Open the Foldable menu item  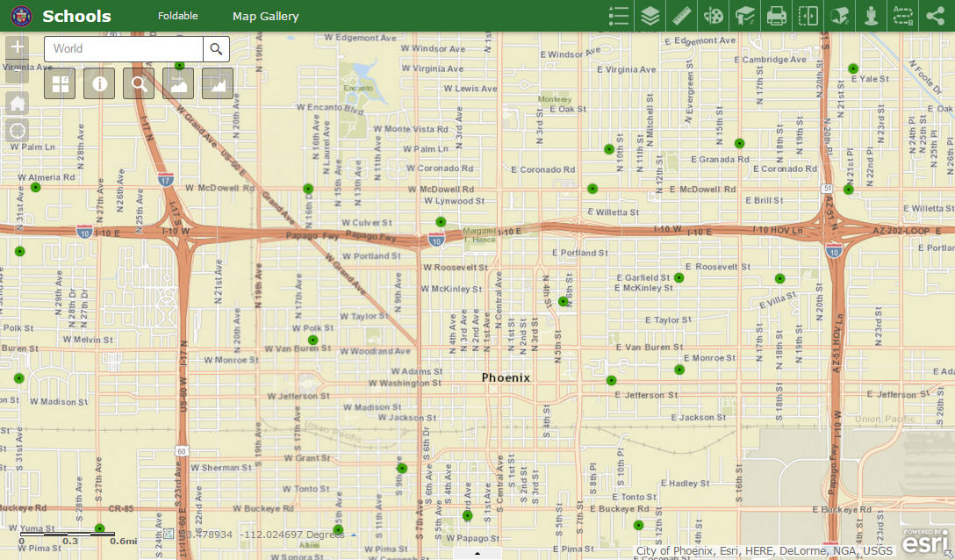[178, 16]
